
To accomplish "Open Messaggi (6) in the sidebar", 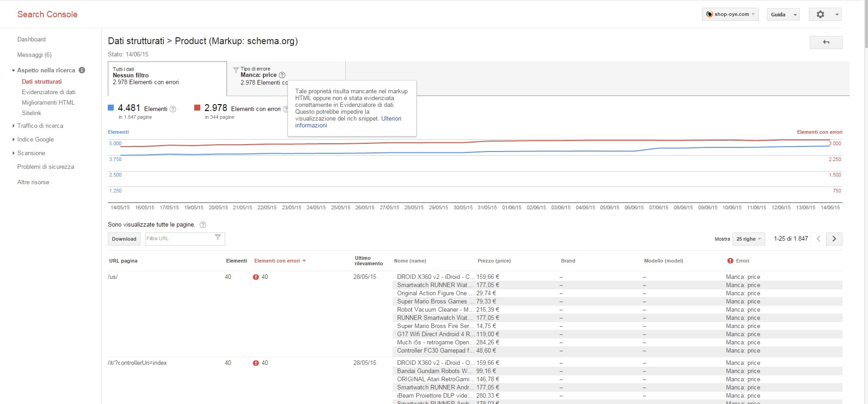I will (x=35, y=55).
